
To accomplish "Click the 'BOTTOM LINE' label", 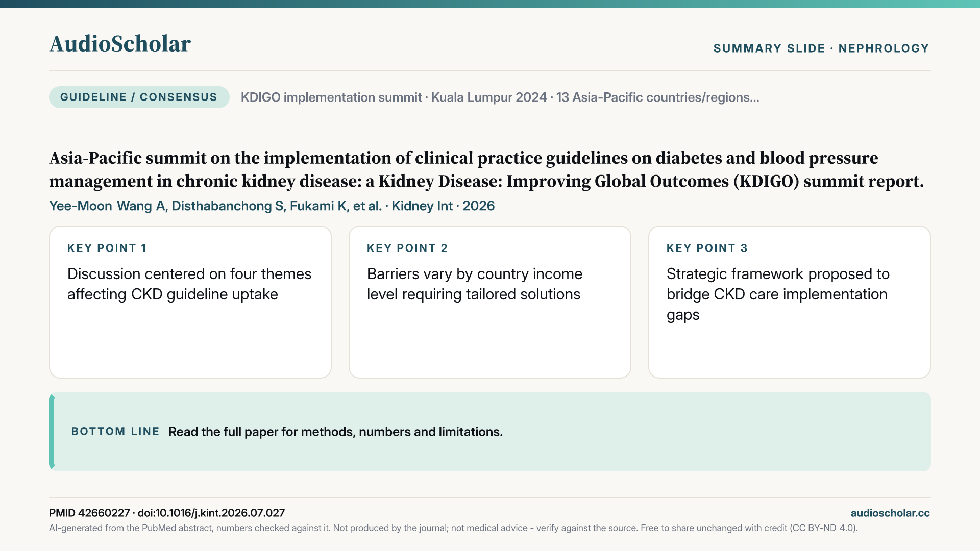I will [115, 432].
